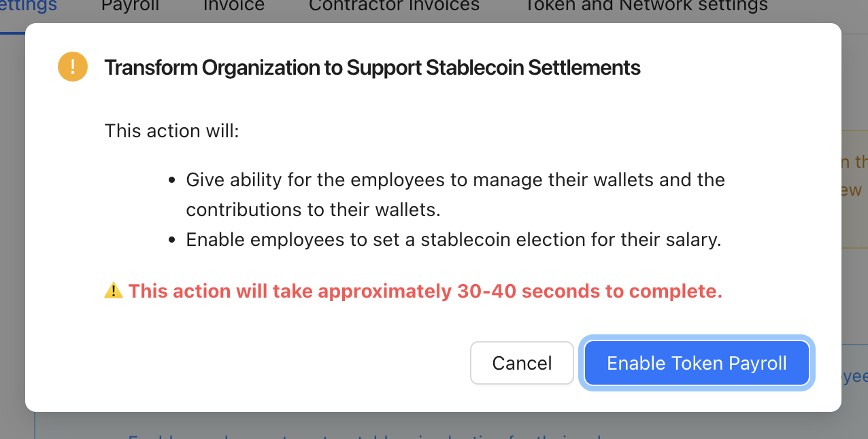Click "contributions to their wallets." text line

click(x=314, y=210)
